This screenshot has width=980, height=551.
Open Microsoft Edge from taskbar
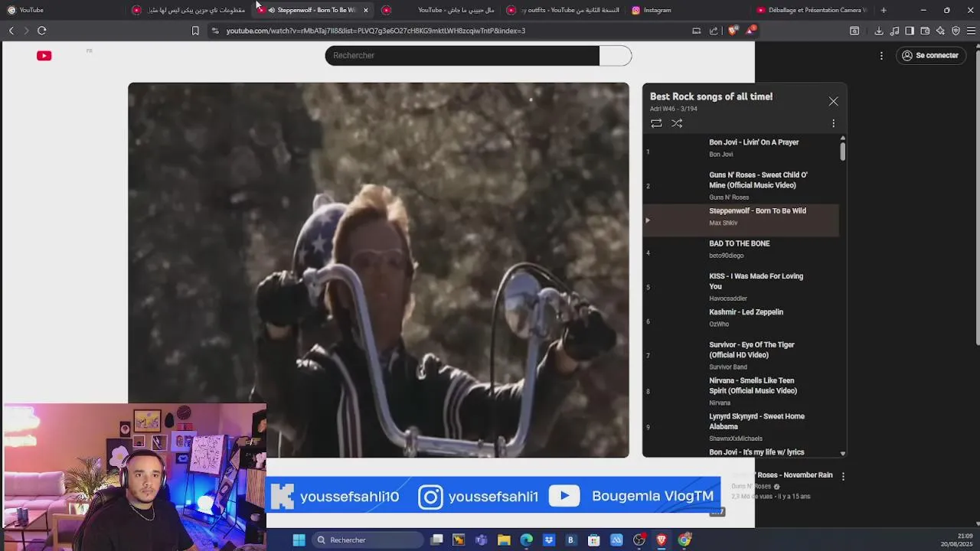click(527, 540)
